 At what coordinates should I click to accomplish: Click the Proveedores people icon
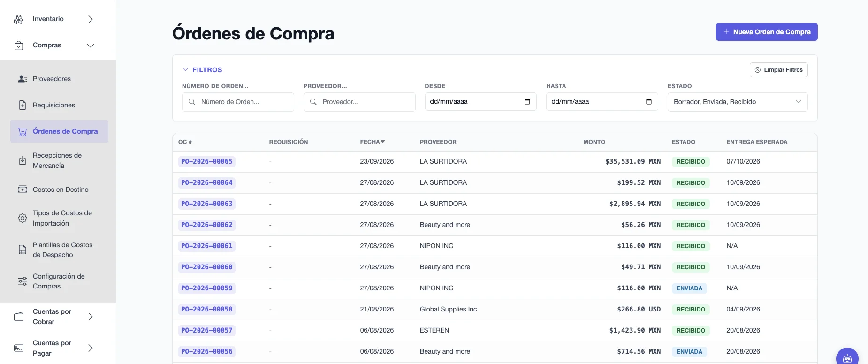pyautogui.click(x=23, y=79)
